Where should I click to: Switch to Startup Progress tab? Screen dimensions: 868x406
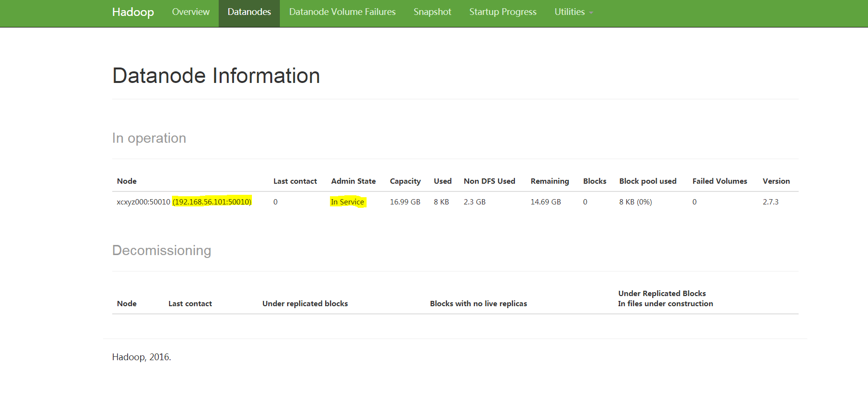tap(503, 12)
